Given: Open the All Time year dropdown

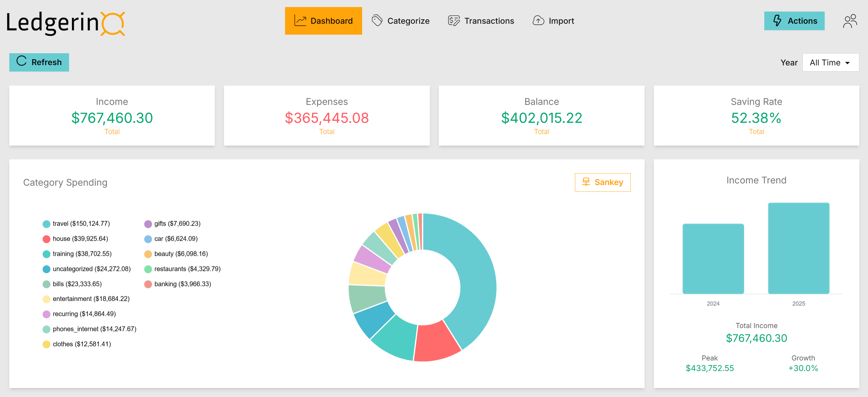Looking at the screenshot, I should click(x=830, y=62).
